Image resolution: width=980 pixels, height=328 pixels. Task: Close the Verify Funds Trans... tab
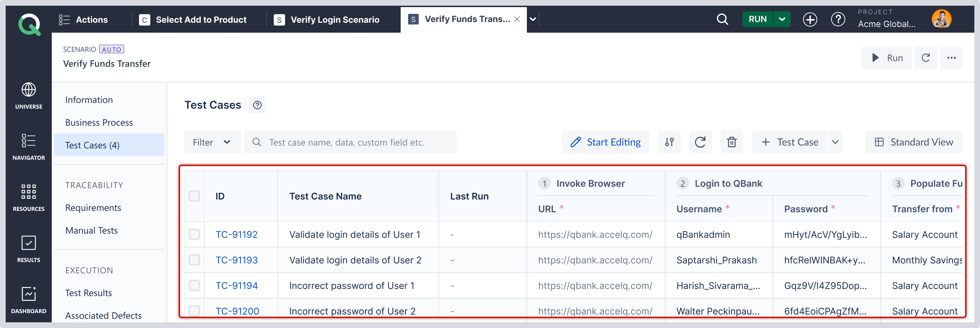pos(517,19)
